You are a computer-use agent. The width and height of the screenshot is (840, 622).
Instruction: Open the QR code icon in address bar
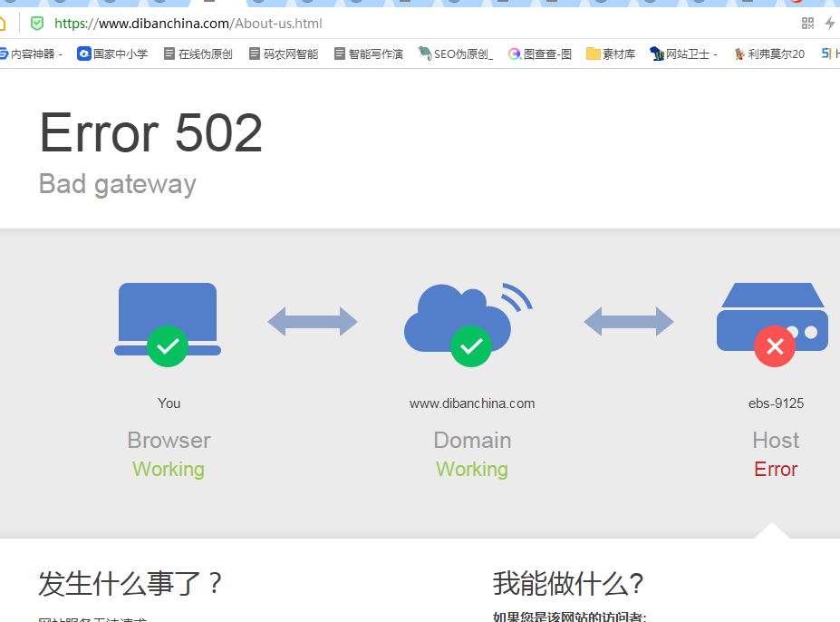pyautogui.click(x=807, y=24)
